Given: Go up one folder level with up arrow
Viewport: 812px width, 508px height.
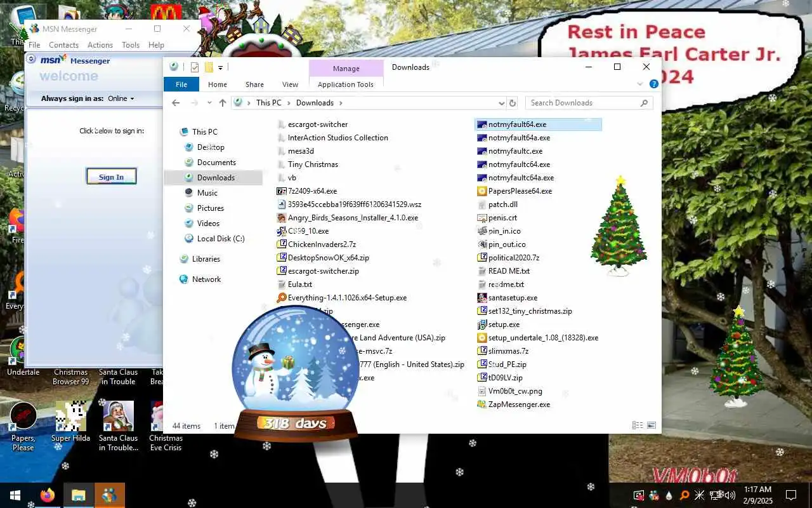Looking at the screenshot, I should point(223,103).
